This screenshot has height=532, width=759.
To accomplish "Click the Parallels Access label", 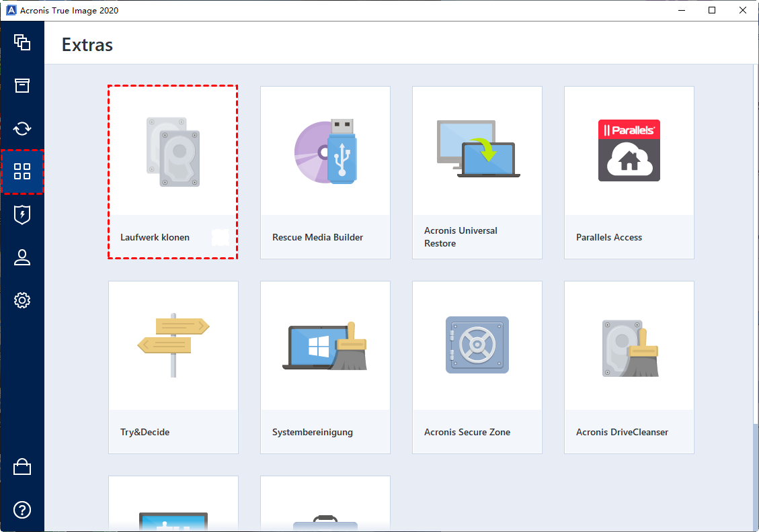I will [x=609, y=238].
